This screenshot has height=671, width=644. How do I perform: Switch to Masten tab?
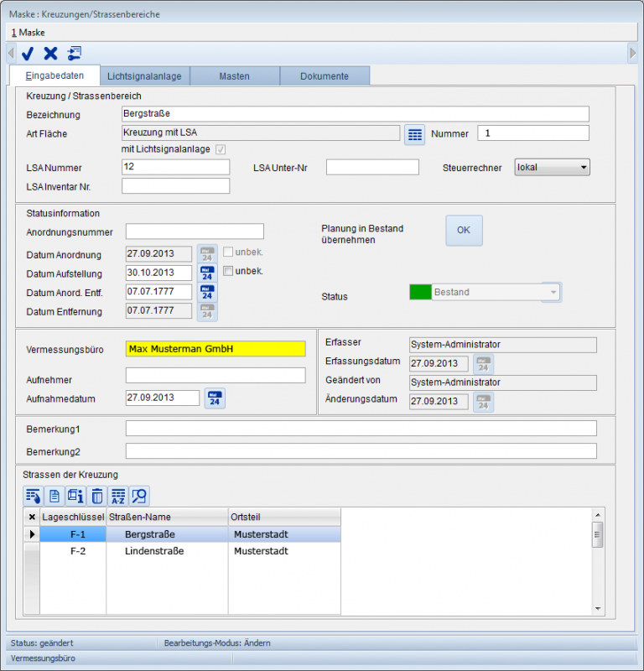tap(235, 76)
